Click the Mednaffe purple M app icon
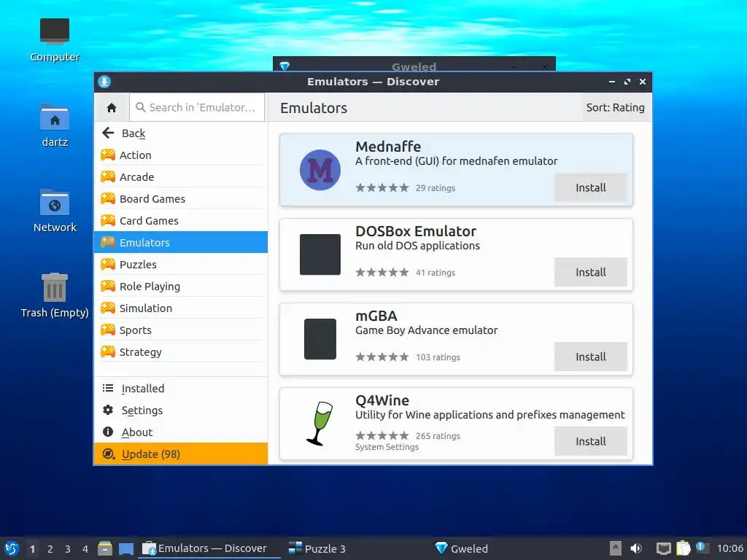This screenshot has width=747, height=560. [320, 170]
